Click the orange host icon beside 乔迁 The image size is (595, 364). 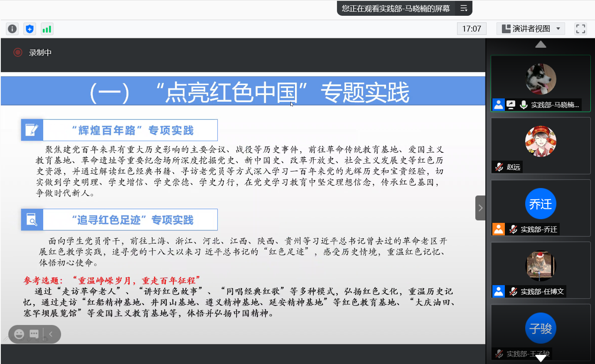499,229
